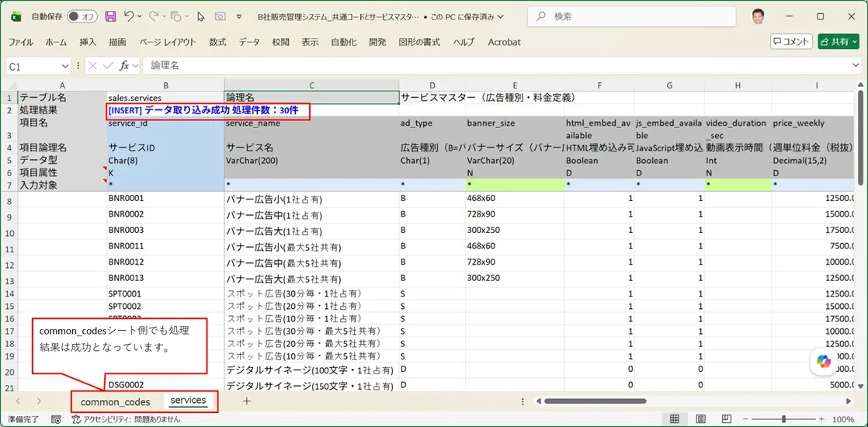
Task: Click cell DSG0002
Action: point(165,384)
